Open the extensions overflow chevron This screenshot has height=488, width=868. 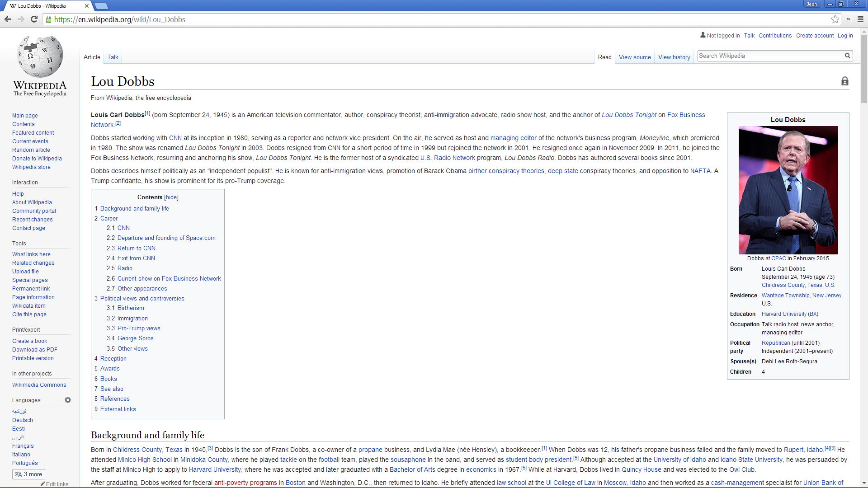tap(849, 19)
